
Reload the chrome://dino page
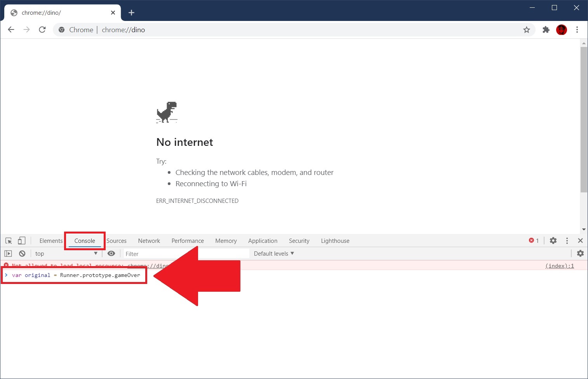click(x=42, y=30)
